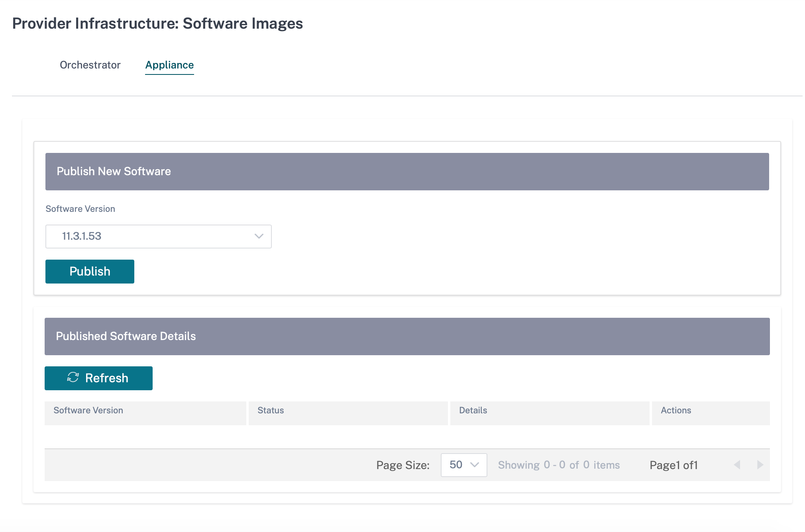The image size is (805, 532).
Task: Open the Page Size 50 dropdown
Action: pyautogui.click(x=464, y=465)
